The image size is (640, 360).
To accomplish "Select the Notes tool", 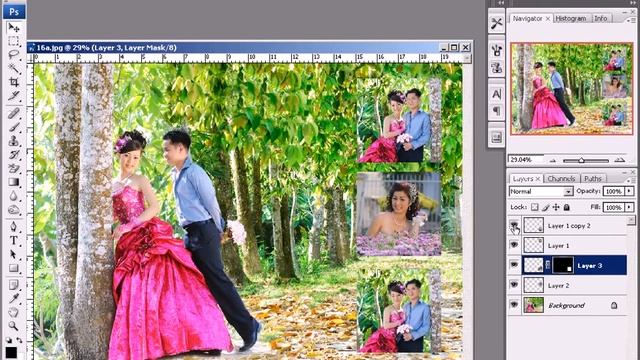I will pyautogui.click(x=13, y=284).
